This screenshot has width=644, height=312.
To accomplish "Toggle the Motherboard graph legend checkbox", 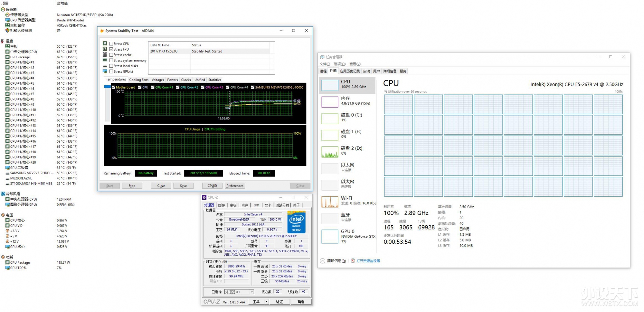I will (113, 87).
